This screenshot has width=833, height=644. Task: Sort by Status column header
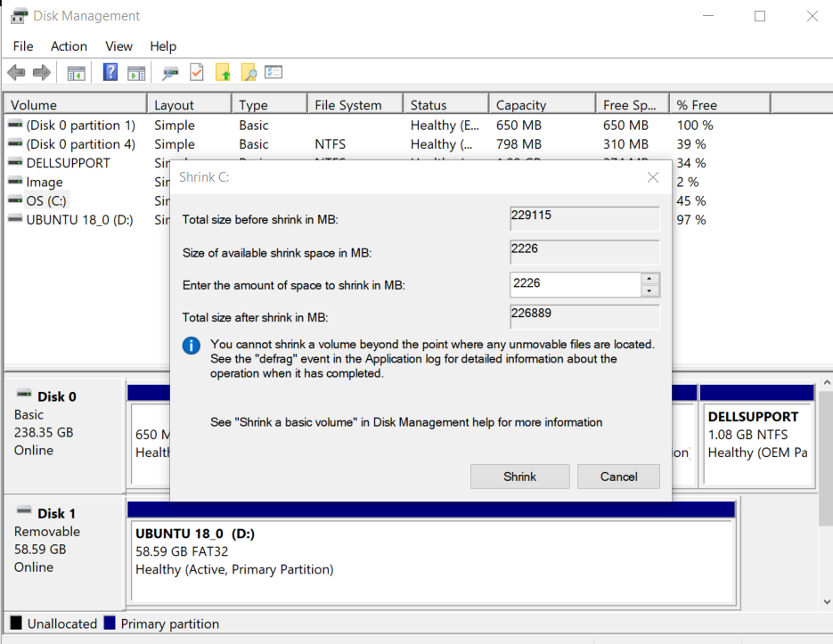[x=446, y=105]
